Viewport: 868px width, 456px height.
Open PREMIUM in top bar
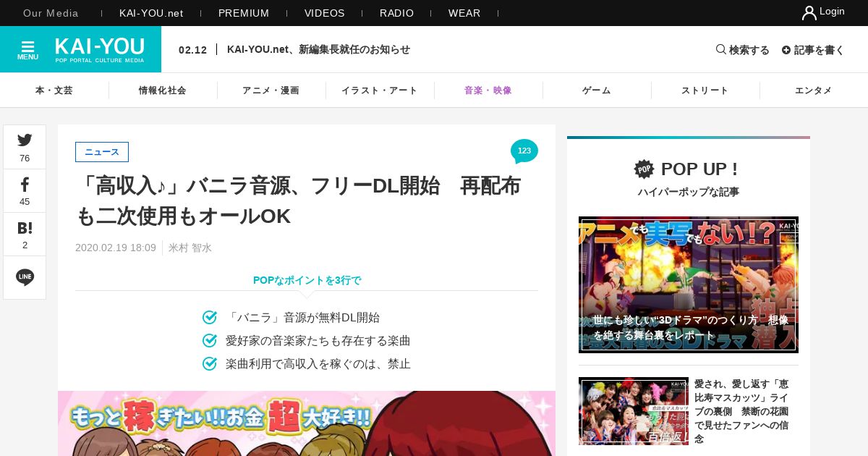click(x=244, y=13)
